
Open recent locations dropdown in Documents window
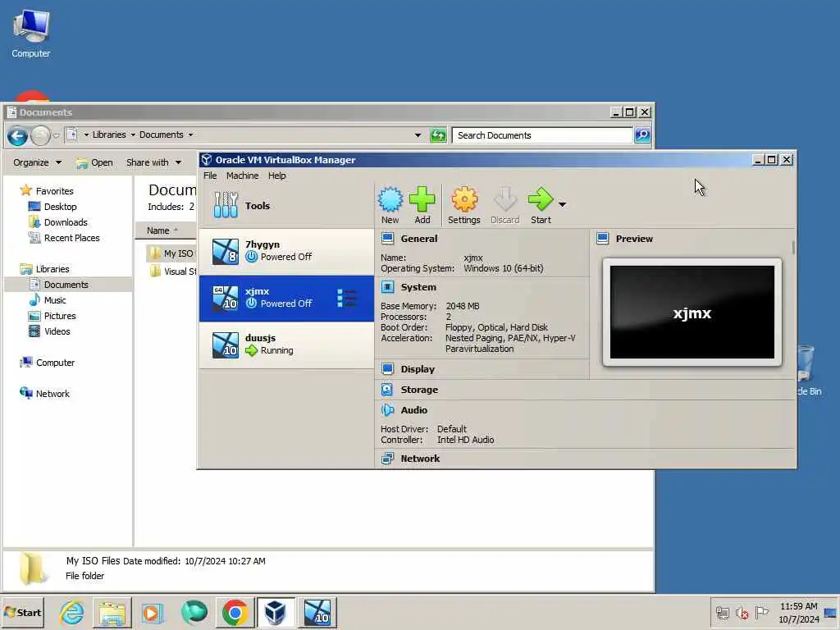point(57,136)
